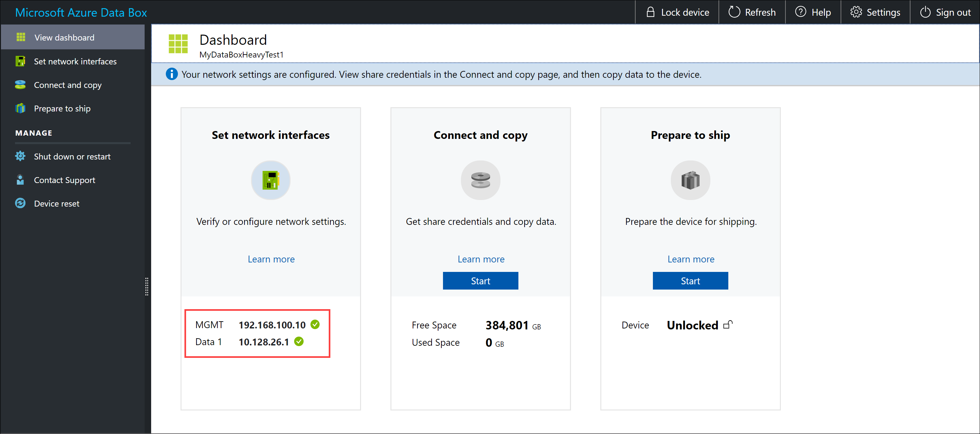
Task: Click Start button in Prepare to ship
Action: coord(690,280)
